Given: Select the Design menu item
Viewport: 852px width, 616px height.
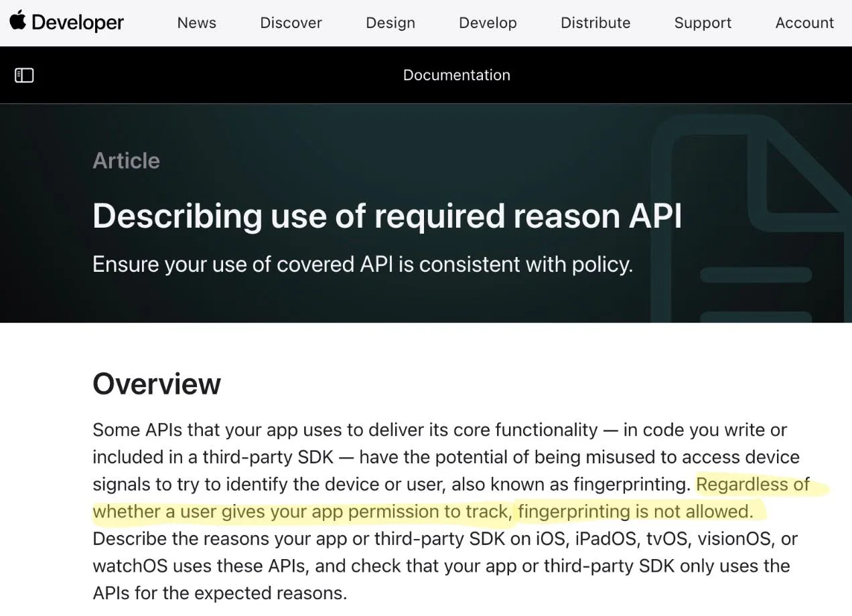Looking at the screenshot, I should (390, 23).
